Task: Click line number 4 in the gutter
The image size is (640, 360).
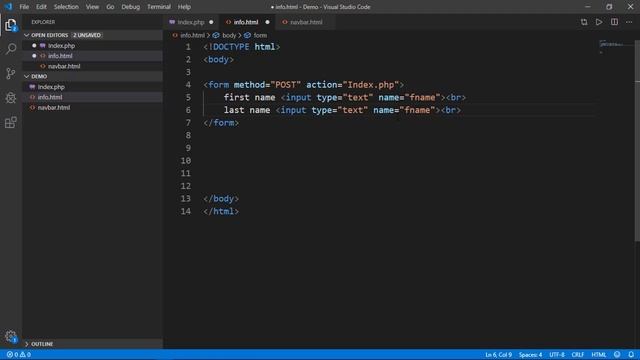Action: (188, 85)
